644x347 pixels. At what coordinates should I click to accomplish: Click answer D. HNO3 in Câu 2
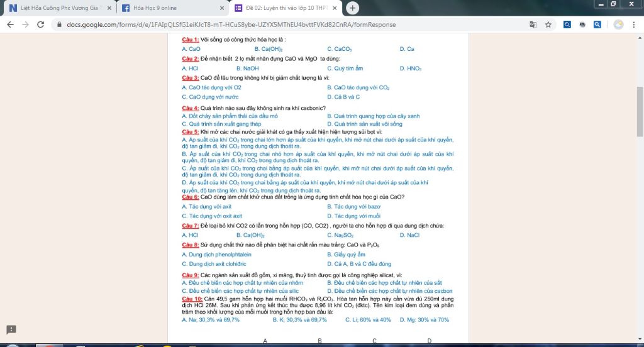pyautogui.click(x=410, y=68)
